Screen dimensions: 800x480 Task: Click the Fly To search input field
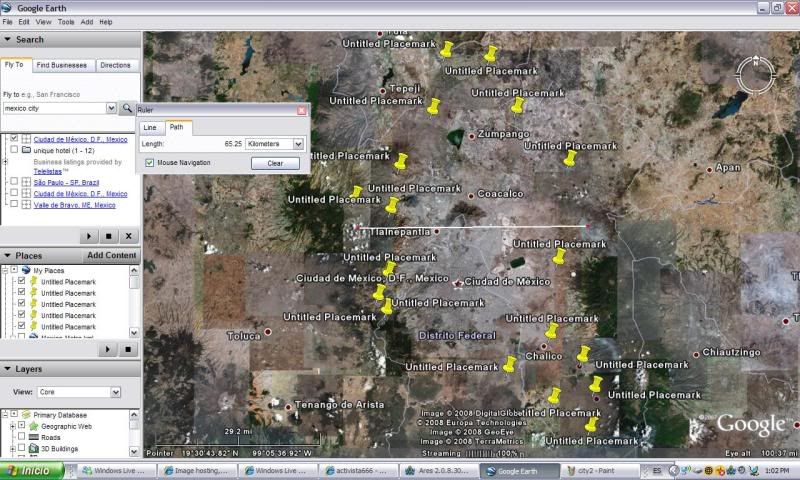[54, 108]
